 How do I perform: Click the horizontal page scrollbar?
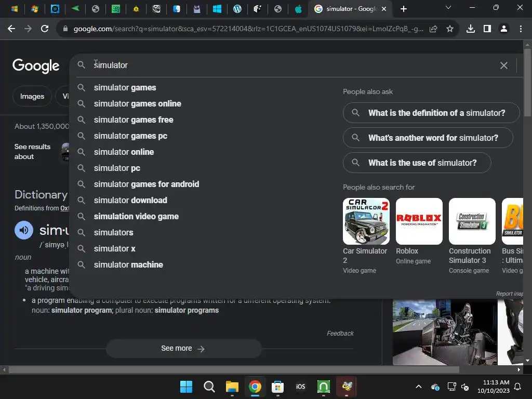pyautogui.click(x=234, y=369)
